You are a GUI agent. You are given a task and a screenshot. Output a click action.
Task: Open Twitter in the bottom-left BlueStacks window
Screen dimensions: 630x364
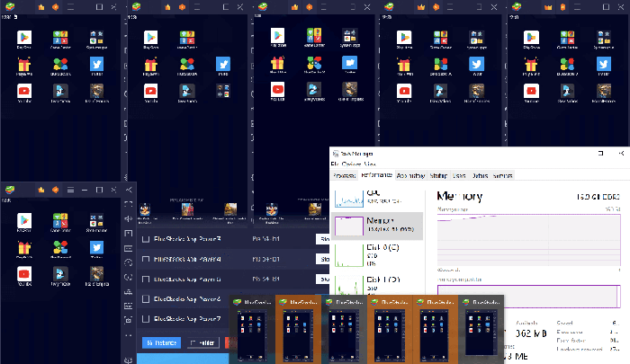[96, 248]
